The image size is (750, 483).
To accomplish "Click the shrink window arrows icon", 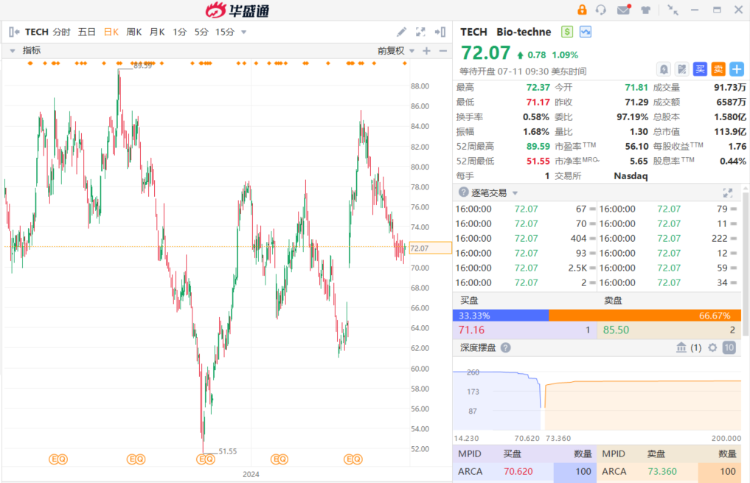I will coord(673,10).
